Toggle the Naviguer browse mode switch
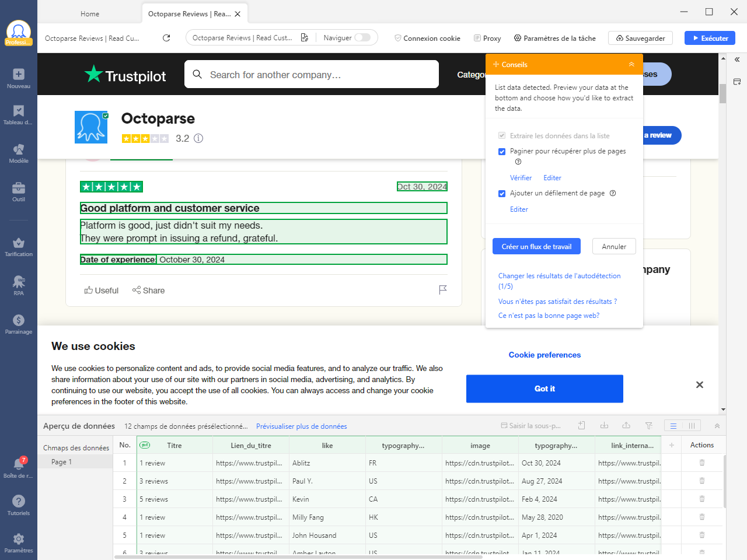Viewport: 747px width, 560px height. click(362, 37)
